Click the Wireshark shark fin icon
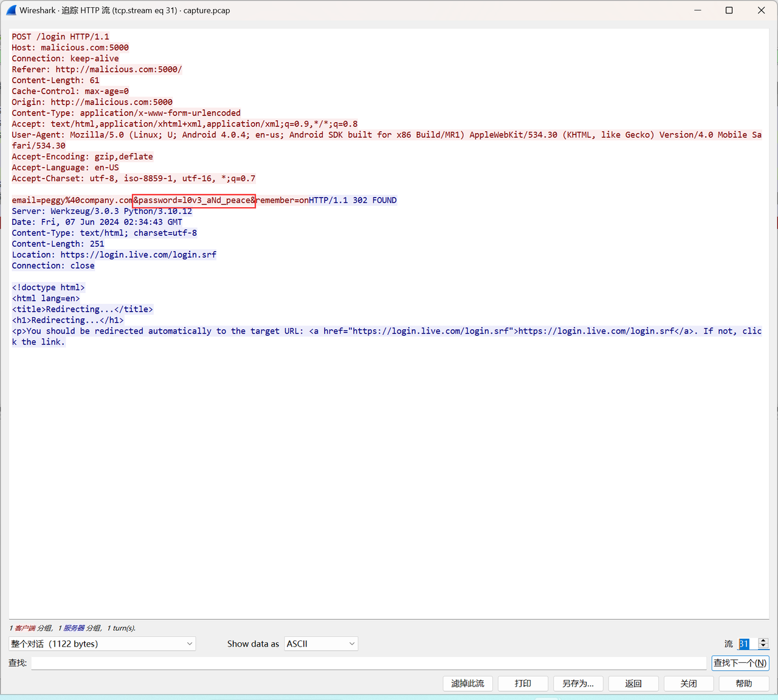Image resolution: width=778 pixels, height=700 pixels. (x=11, y=10)
